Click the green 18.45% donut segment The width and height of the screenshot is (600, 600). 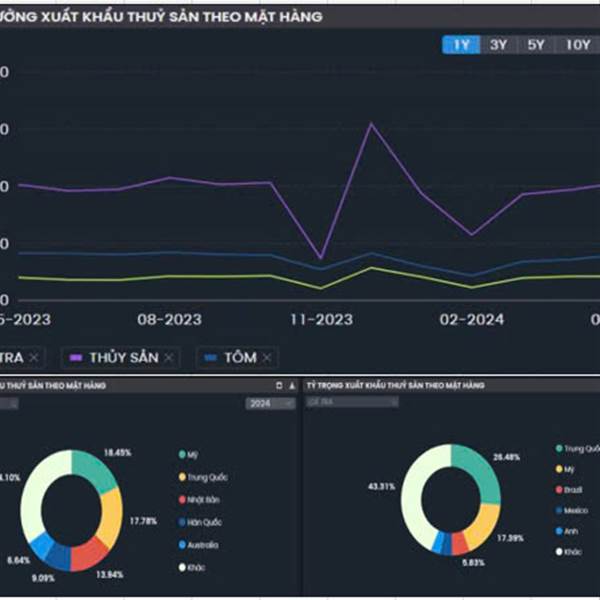pos(94,470)
